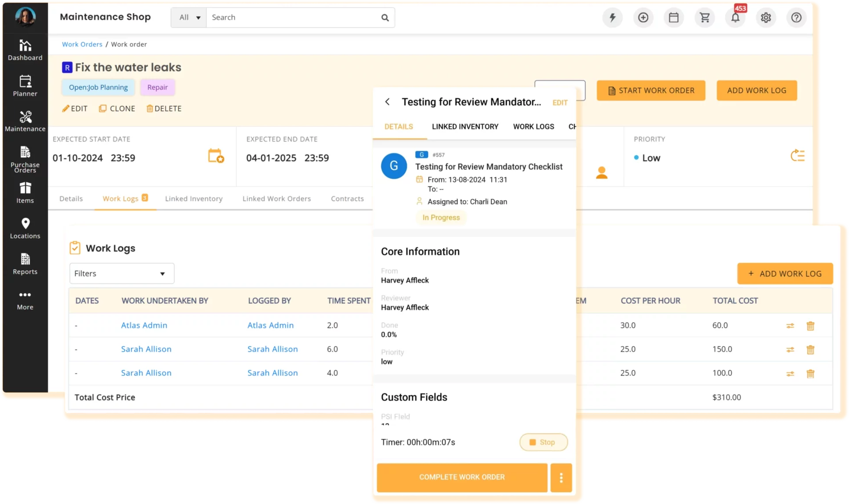Open notifications bell with 453 badge
The width and height of the screenshot is (849, 504).
tap(735, 18)
